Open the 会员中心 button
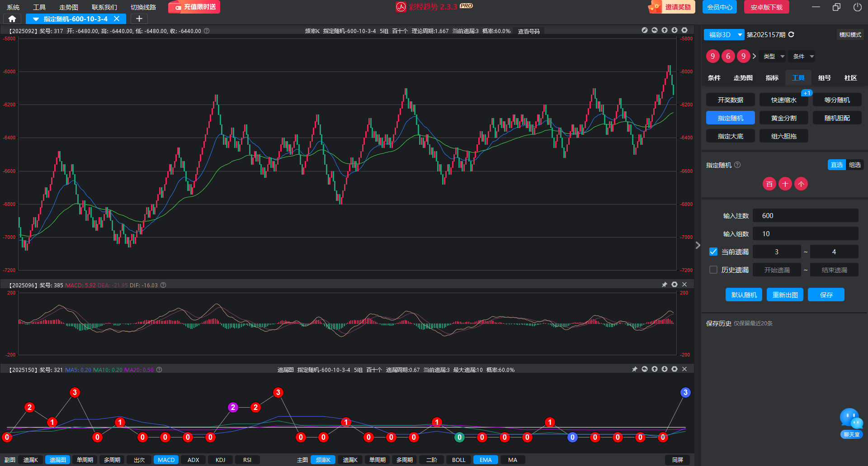Screen dimensions: 868x466 point(719,7)
